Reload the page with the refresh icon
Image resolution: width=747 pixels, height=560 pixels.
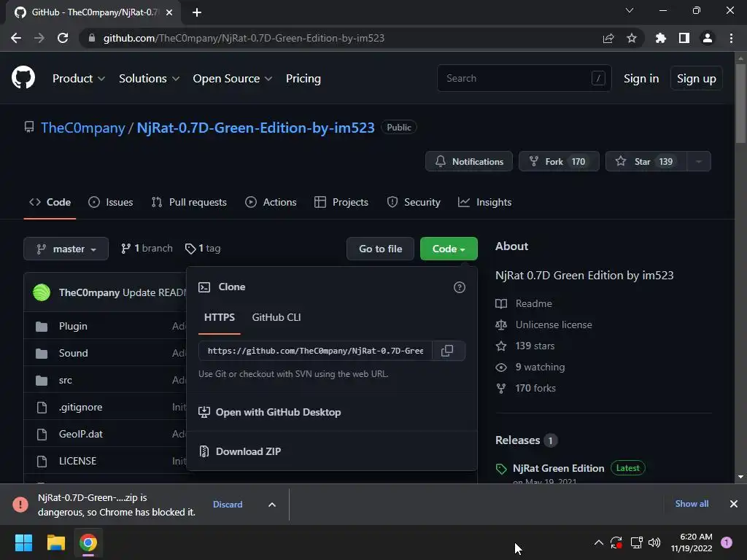[63, 38]
